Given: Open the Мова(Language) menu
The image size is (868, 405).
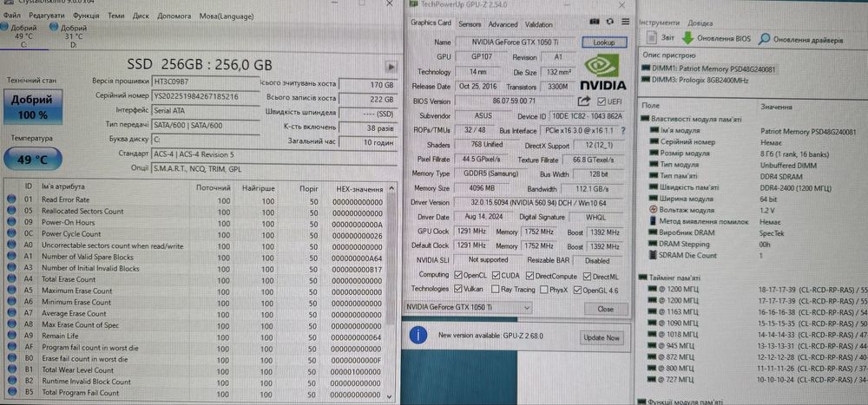Looking at the screenshot, I should pyautogui.click(x=226, y=16).
